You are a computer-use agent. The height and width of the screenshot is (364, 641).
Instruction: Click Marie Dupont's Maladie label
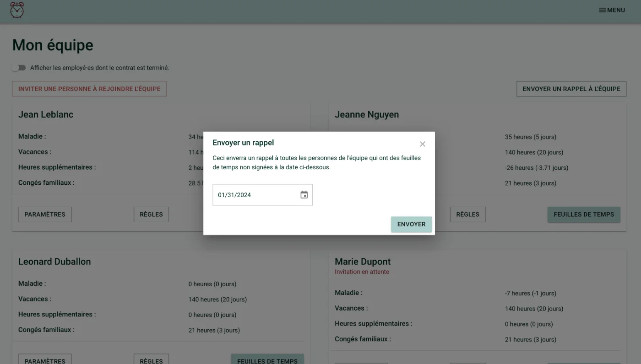[348, 293]
